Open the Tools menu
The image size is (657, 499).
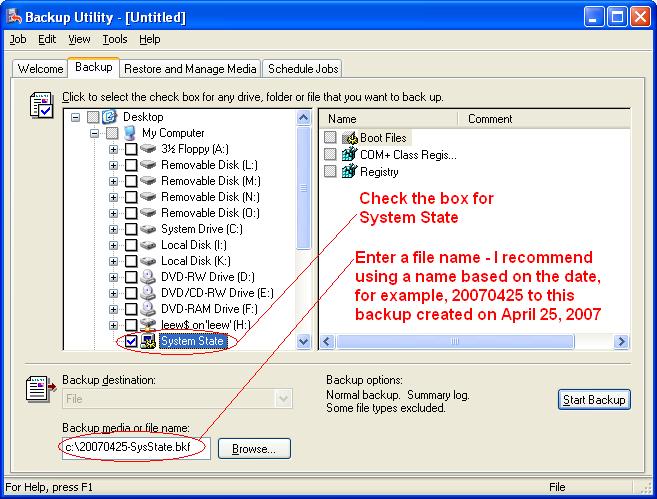coord(115,39)
